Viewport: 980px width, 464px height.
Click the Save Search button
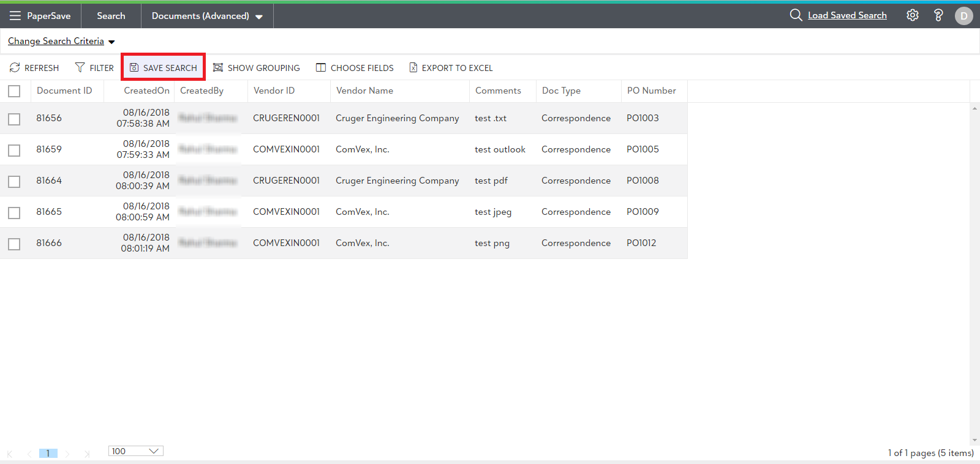[164, 68]
